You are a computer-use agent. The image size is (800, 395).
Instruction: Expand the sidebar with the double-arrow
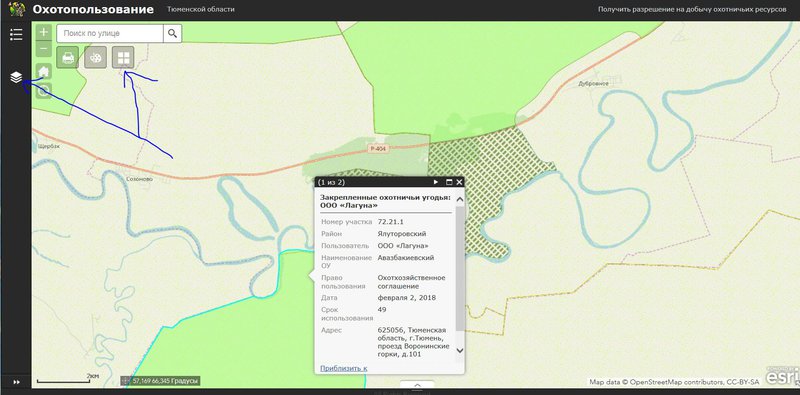point(16,382)
